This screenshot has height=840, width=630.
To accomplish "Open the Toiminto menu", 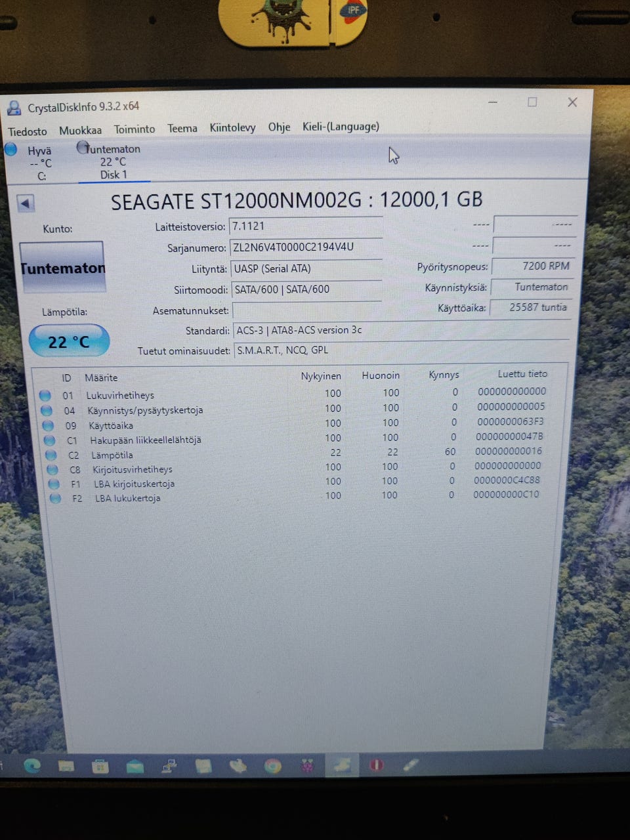I will 135,129.
